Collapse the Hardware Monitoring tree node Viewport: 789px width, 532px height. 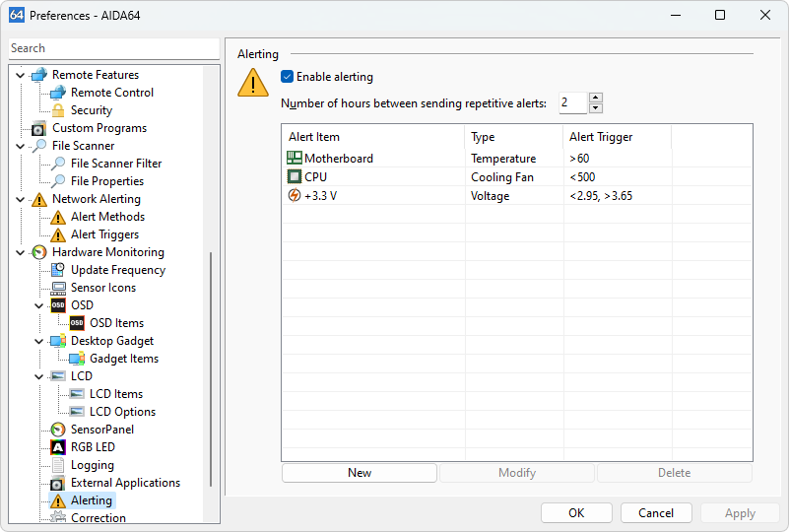(x=21, y=252)
